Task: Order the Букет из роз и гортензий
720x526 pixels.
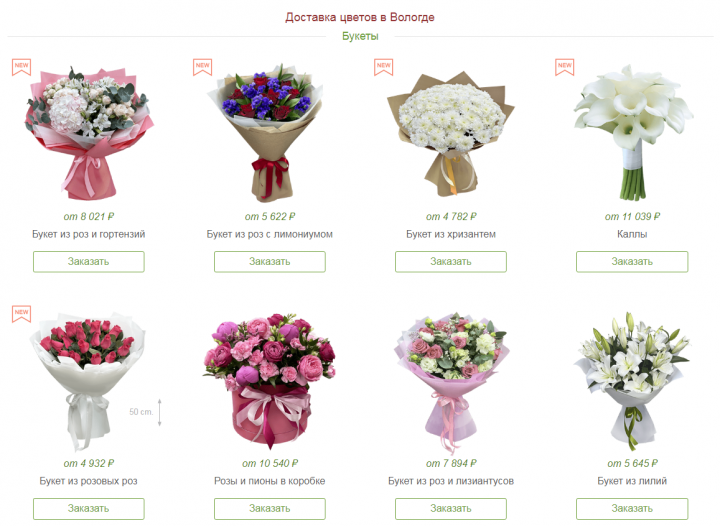Action: [x=89, y=262]
